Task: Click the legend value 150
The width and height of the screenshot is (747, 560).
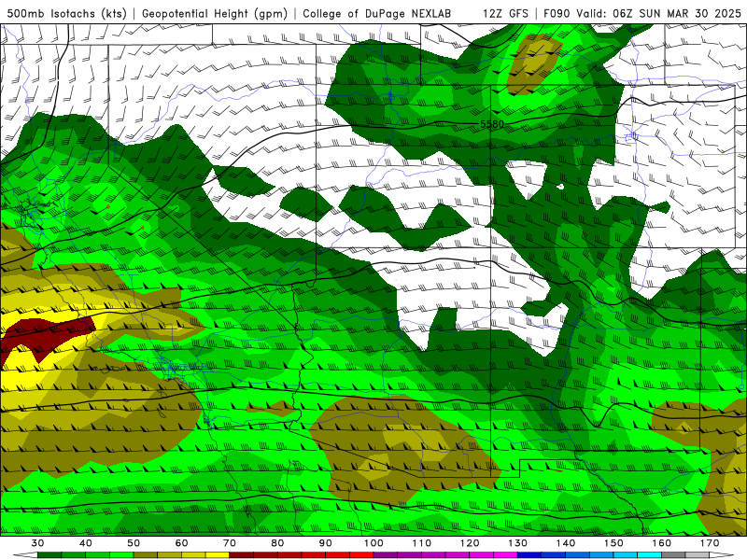Action: (614, 543)
